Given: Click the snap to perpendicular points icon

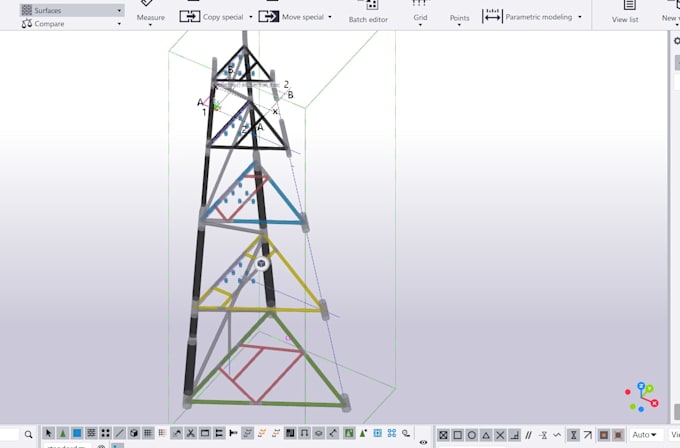Looking at the screenshot, I should pyautogui.click(x=514, y=435).
